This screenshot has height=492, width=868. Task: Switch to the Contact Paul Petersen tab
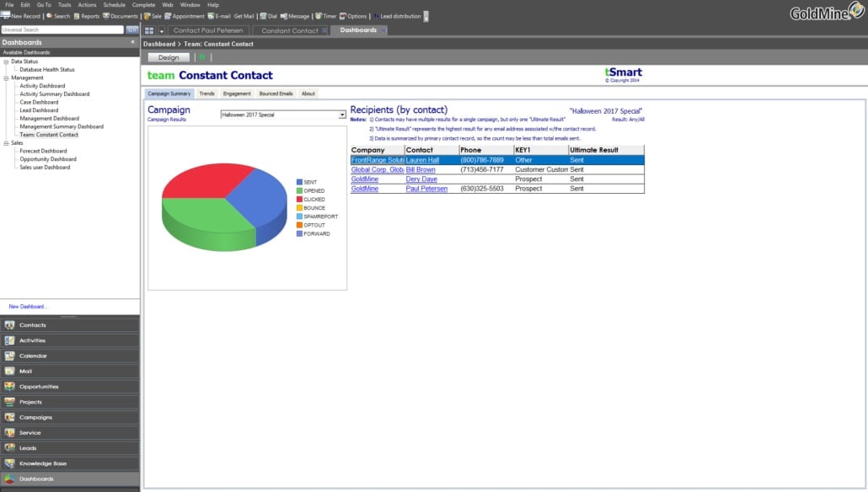[x=208, y=30]
